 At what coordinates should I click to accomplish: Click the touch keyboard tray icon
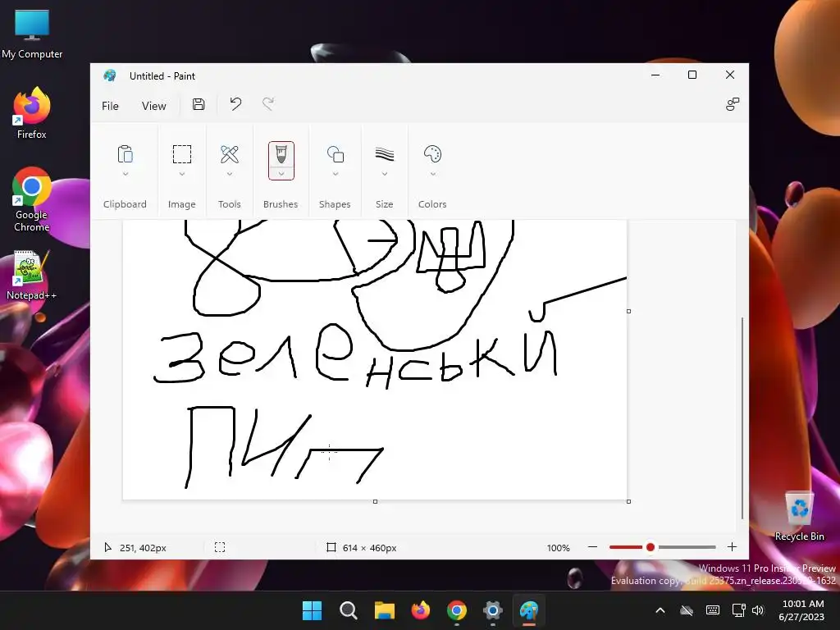[x=713, y=610]
